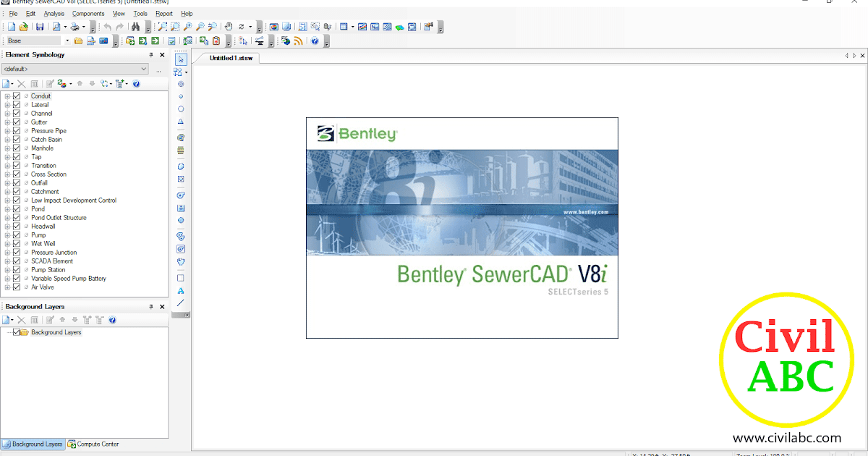The width and height of the screenshot is (868, 456).
Task: Uncheck the Conduit element visibility checkbox
Action: pos(16,96)
